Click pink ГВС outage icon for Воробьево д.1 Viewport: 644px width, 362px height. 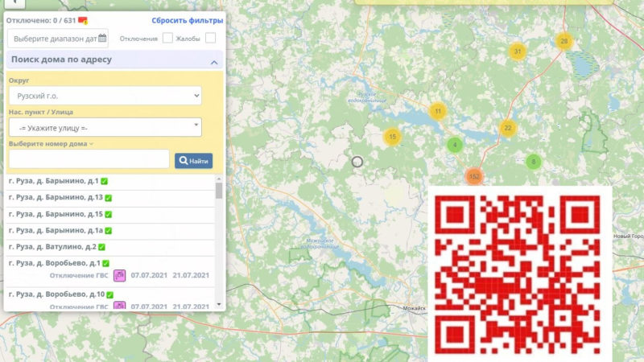point(120,276)
